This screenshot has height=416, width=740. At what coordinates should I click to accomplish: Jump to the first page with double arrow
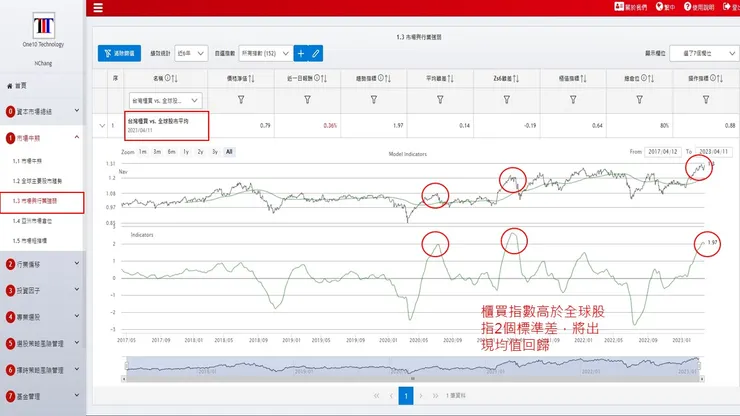377,396
